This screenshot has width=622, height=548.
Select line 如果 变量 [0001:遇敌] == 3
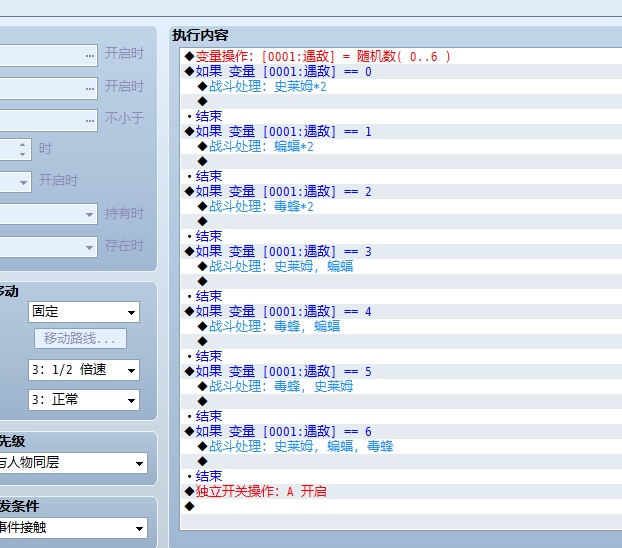[401, 252]
